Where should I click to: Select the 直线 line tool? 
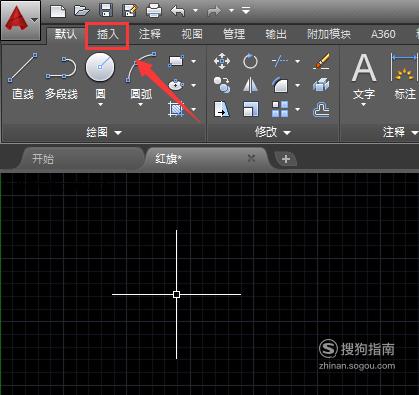point(23,76)
